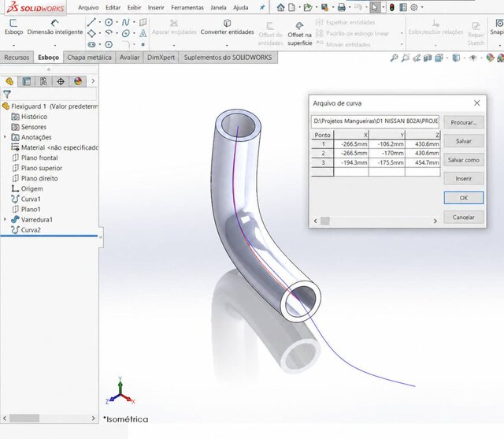Click the rollback bar below Curva2
The image size is (504, 439).
pos(49,236)
